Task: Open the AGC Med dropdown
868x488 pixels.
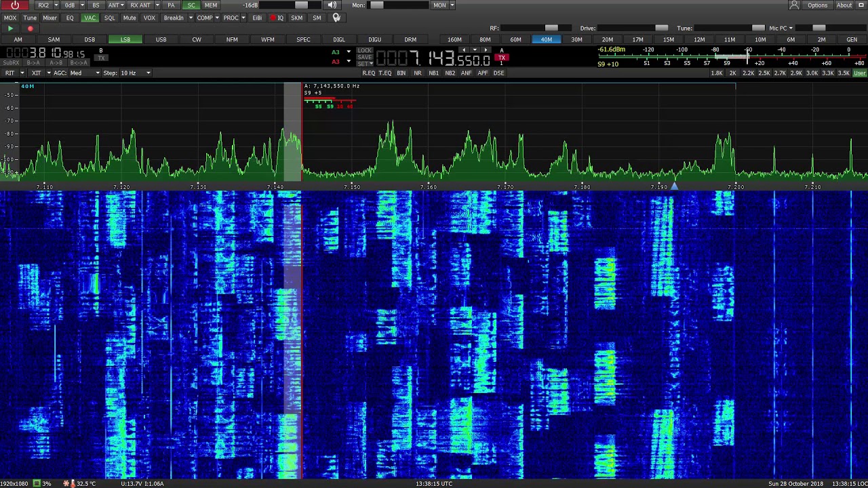Action: tap(84, 73)
